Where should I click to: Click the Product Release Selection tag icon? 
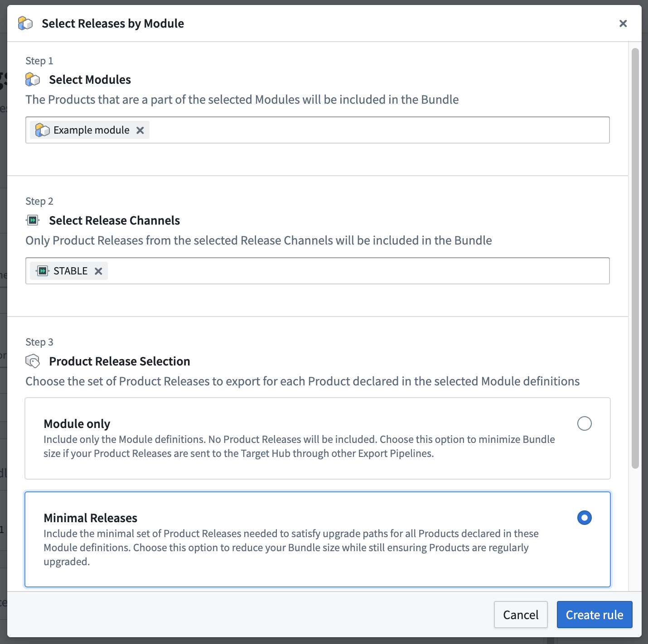click(33, 361)
